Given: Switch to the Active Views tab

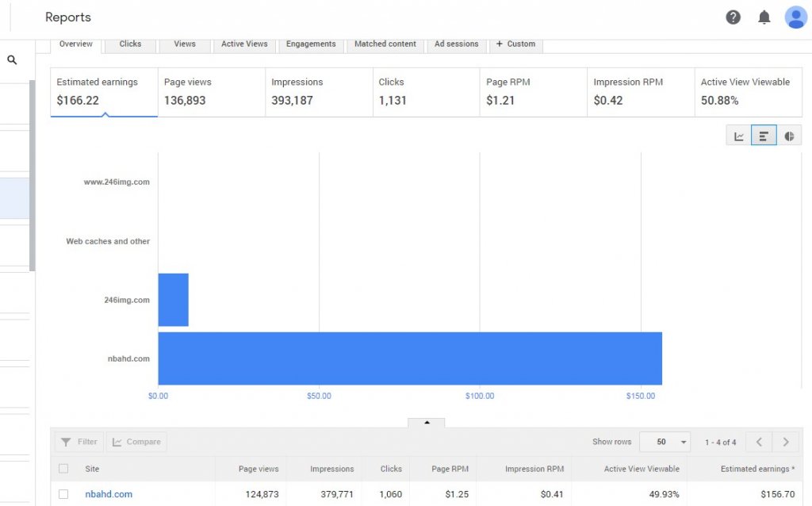Looking at the screenshot, I should click(x=244, y=44).
